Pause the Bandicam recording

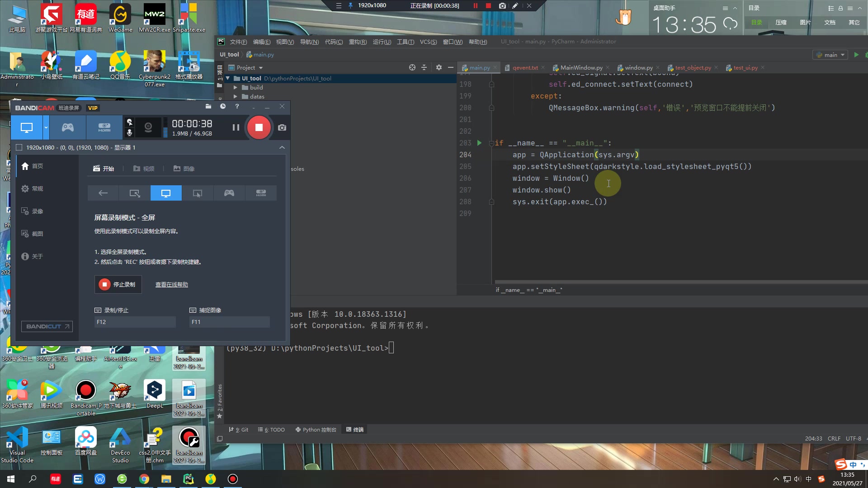[236, 127]
